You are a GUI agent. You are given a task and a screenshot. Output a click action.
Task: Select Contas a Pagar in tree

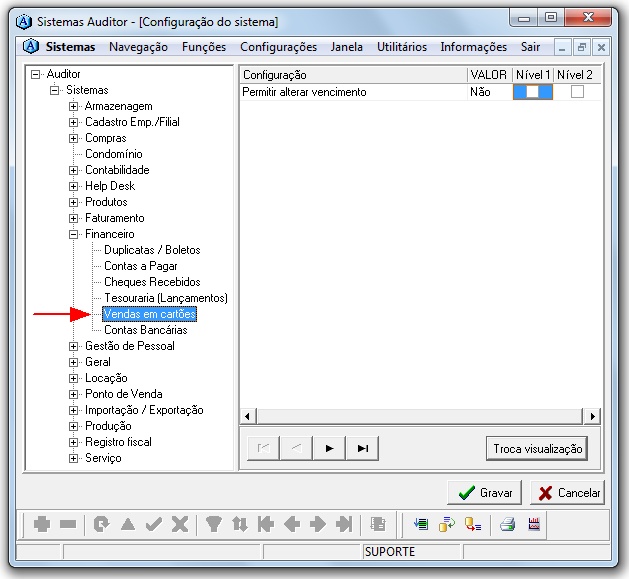click(140, 266)
